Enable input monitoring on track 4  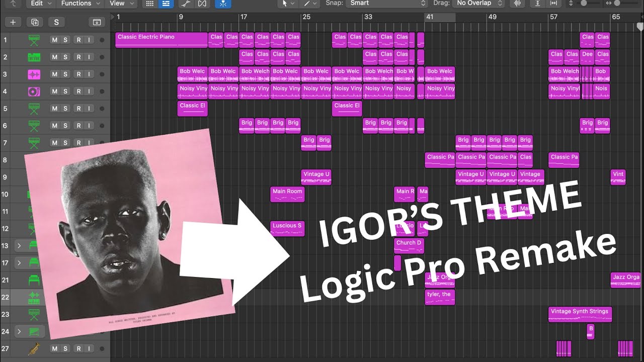point(89,92)
